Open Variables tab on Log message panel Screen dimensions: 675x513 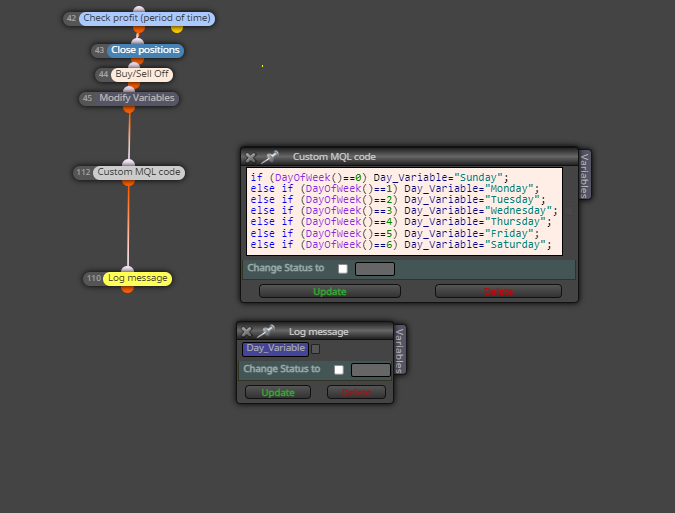click(400, 349)
